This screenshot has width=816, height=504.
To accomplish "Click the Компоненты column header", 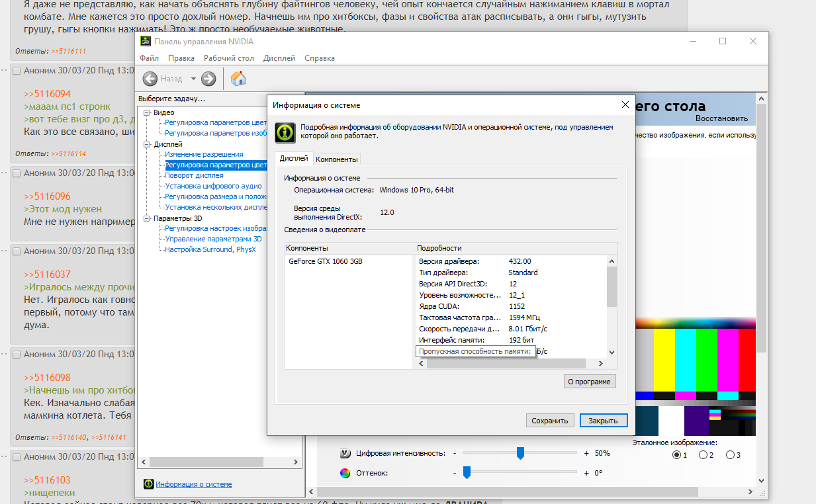I will [x=349, y=248].
